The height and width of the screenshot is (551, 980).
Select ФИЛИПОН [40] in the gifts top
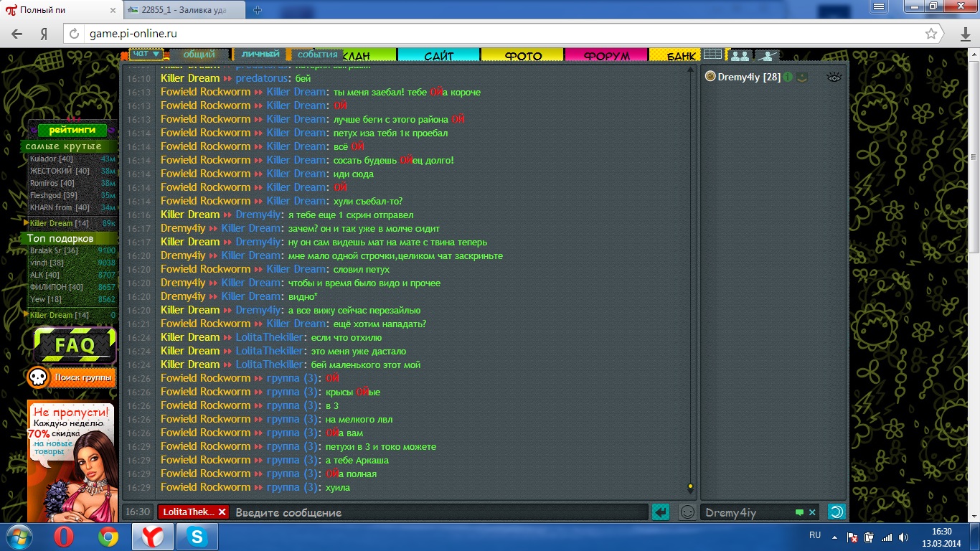[57, 287]
